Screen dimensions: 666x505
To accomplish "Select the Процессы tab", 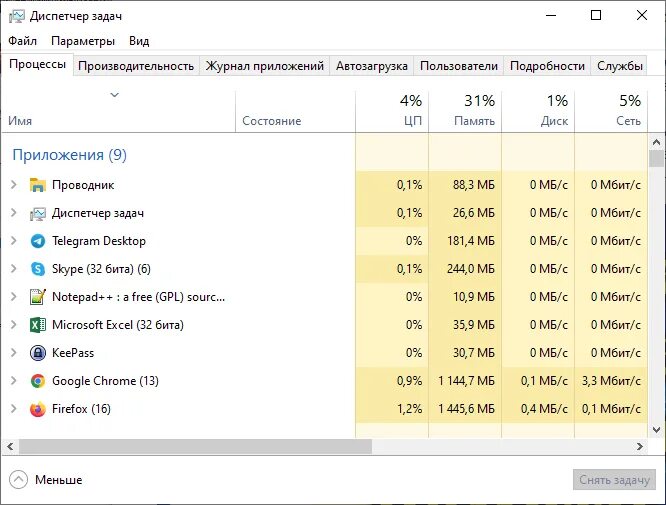I will pyautogui.click(x=37, y=65).
